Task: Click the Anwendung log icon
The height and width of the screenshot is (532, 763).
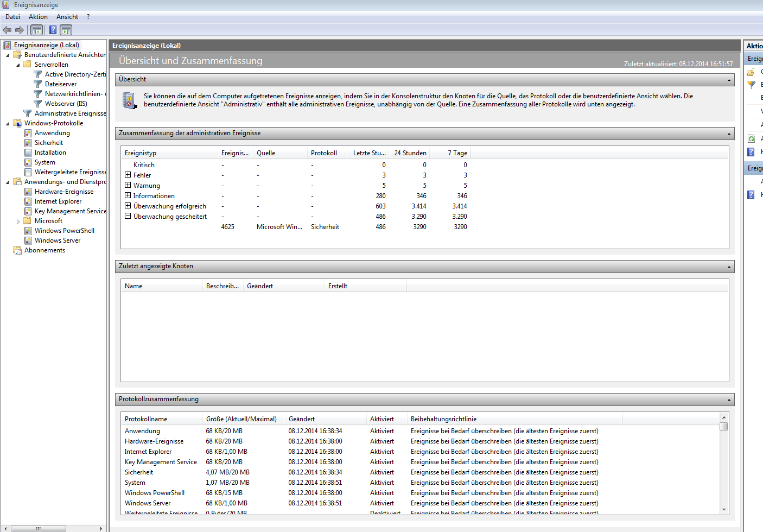Action: click(28, 133)
